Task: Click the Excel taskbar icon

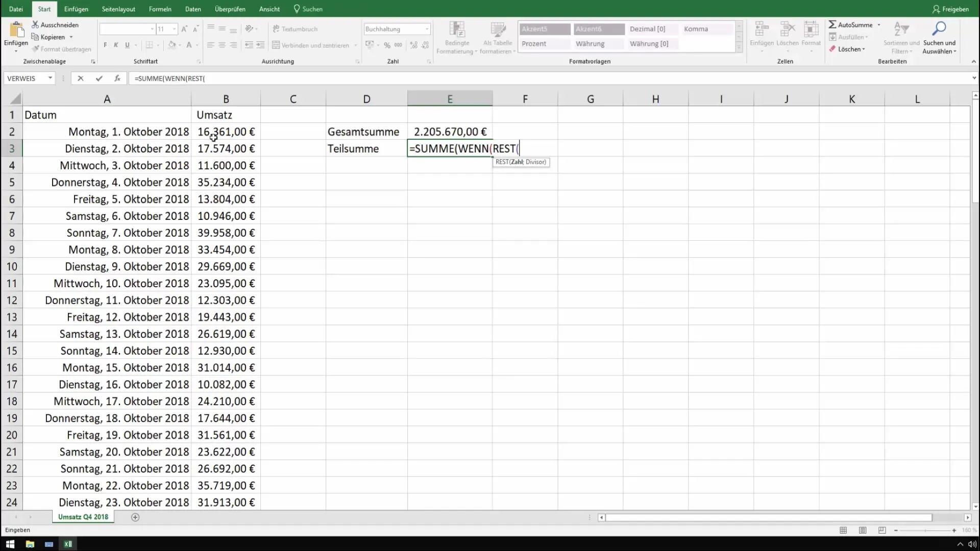Action: 67,543
